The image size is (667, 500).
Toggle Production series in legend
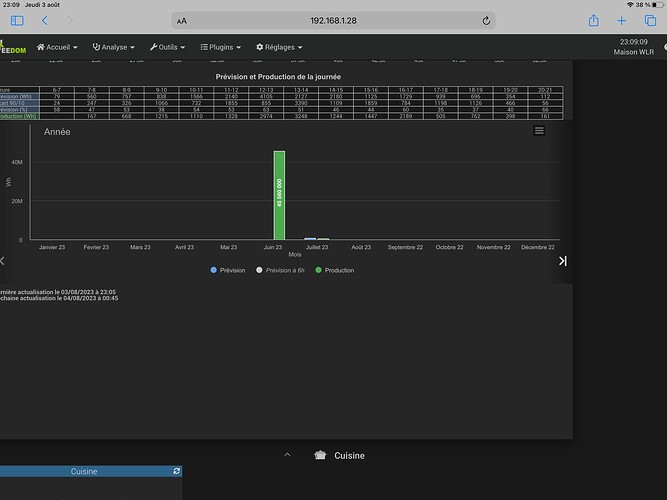tap(334, 270)
